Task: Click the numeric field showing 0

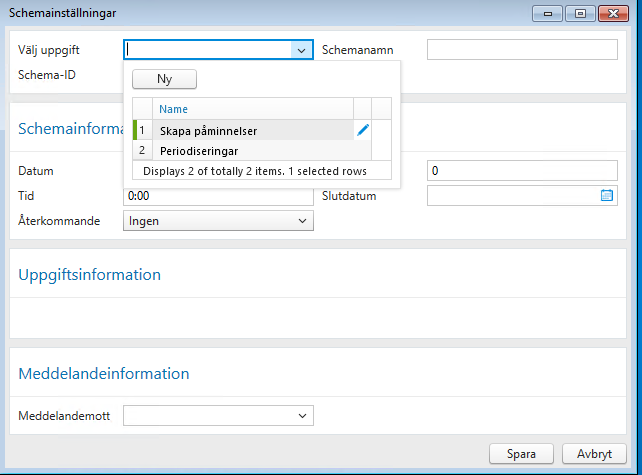Action: [x=522, y=171]
